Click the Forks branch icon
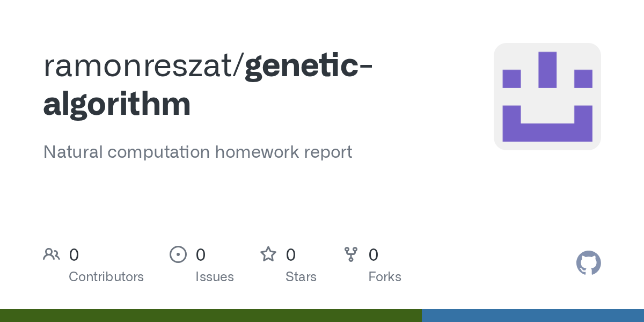The height and width of the screenshot is (322, 644). [351, 254]
